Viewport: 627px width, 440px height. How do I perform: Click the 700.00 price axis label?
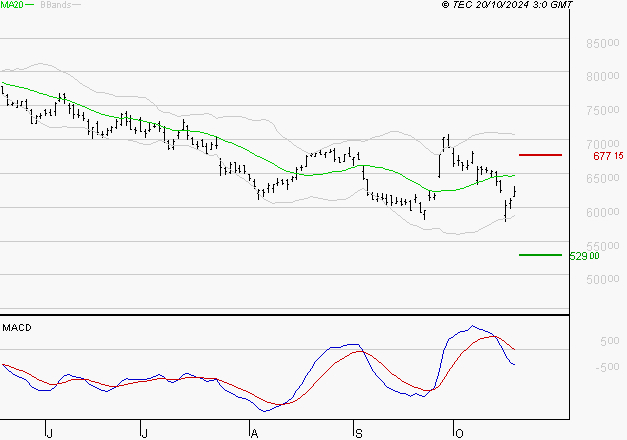(x=603, y=144)
